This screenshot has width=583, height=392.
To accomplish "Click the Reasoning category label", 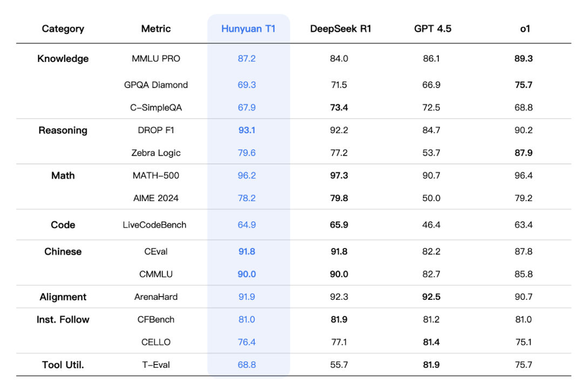I will [x=63, y=130].
